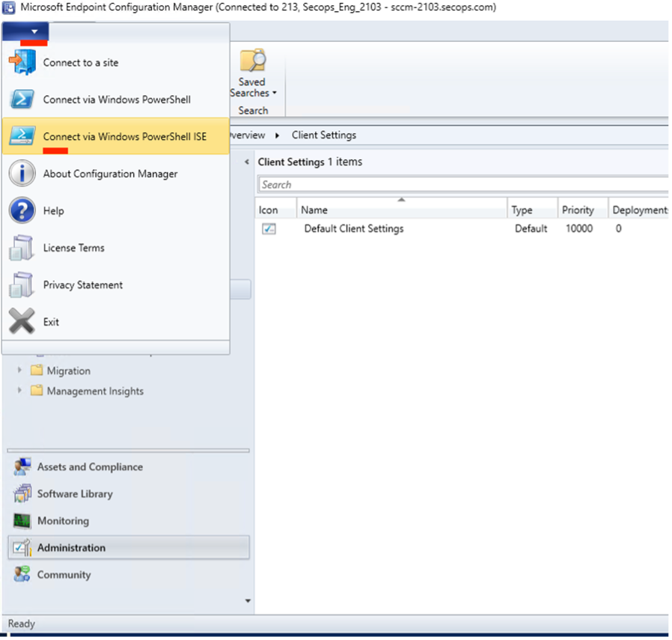Open Privacy Statement menu entry
This screenshot has height=640, width=672.
(116, 284)
